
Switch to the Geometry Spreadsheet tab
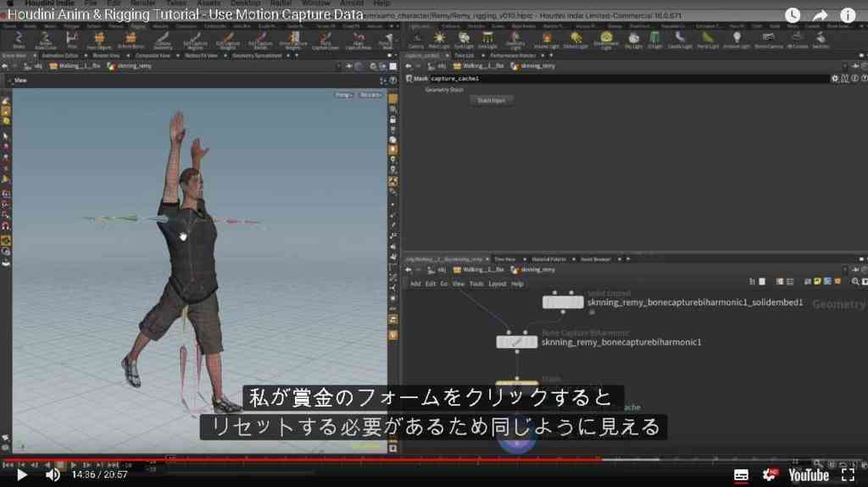pyautogui.click(x=257, y=56)
